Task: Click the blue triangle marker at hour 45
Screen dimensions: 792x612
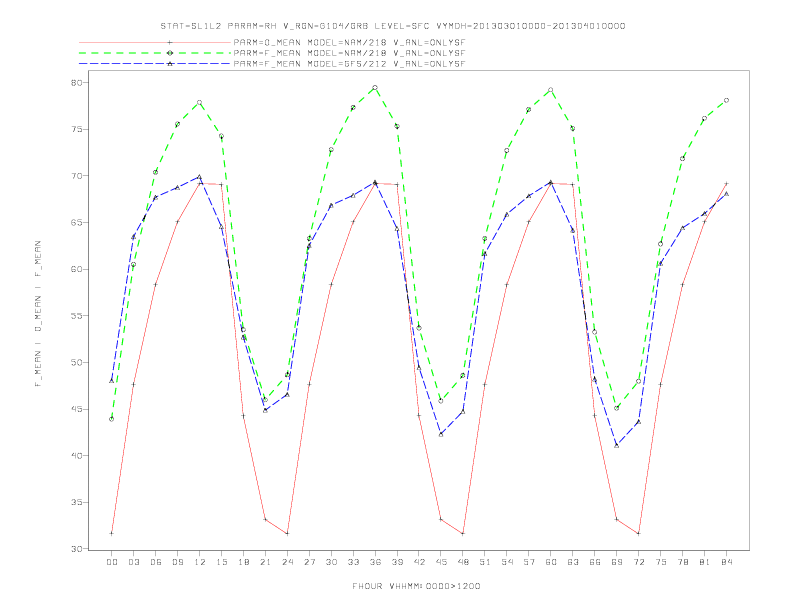Action: tap(441, 434)
